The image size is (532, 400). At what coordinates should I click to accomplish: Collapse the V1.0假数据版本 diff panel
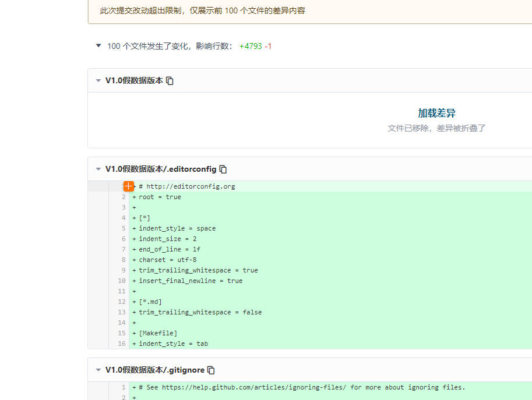click(98, 81)
